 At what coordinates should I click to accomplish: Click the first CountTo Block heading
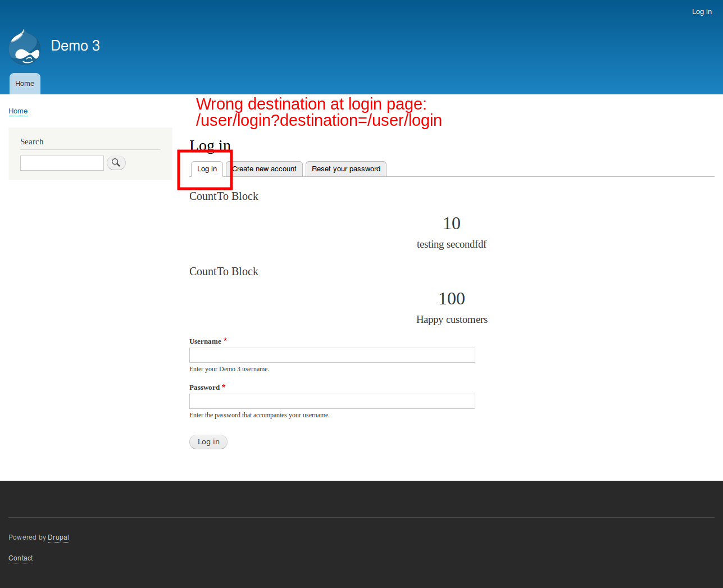pyautogui.click(x=224, y=196)
